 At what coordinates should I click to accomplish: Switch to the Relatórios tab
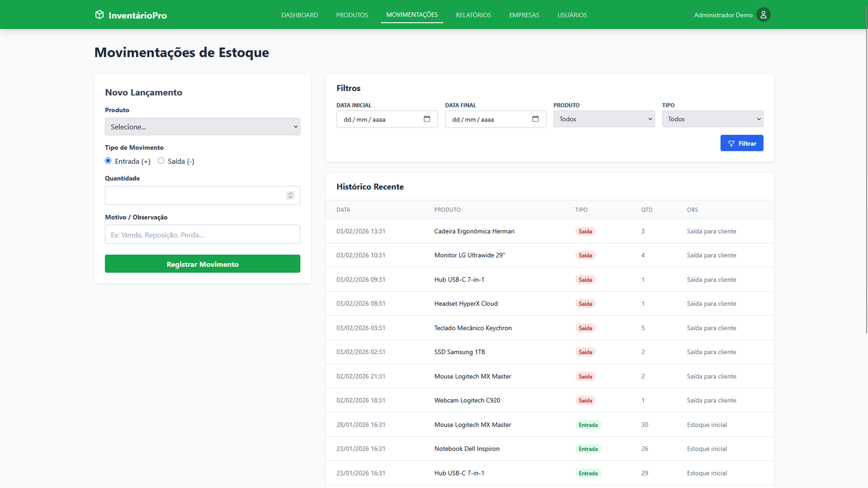473,15
